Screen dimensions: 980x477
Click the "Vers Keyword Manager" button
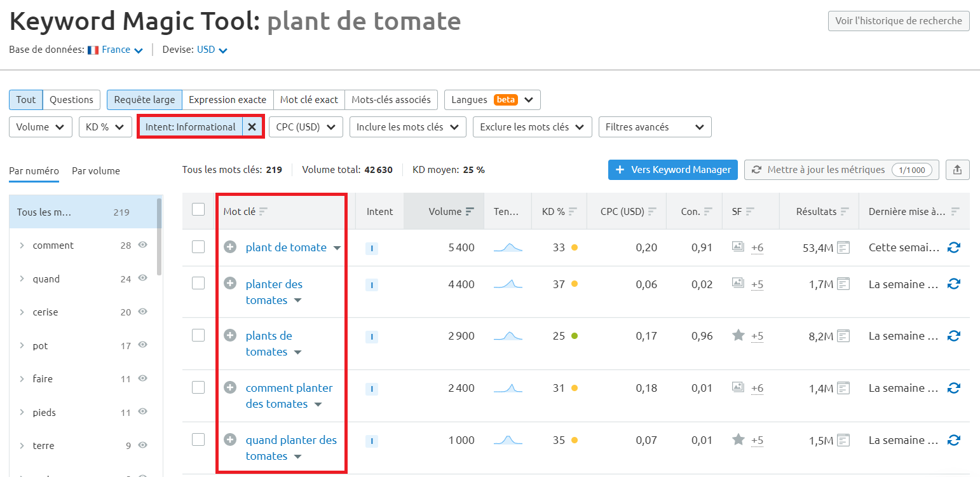point(672,170)
